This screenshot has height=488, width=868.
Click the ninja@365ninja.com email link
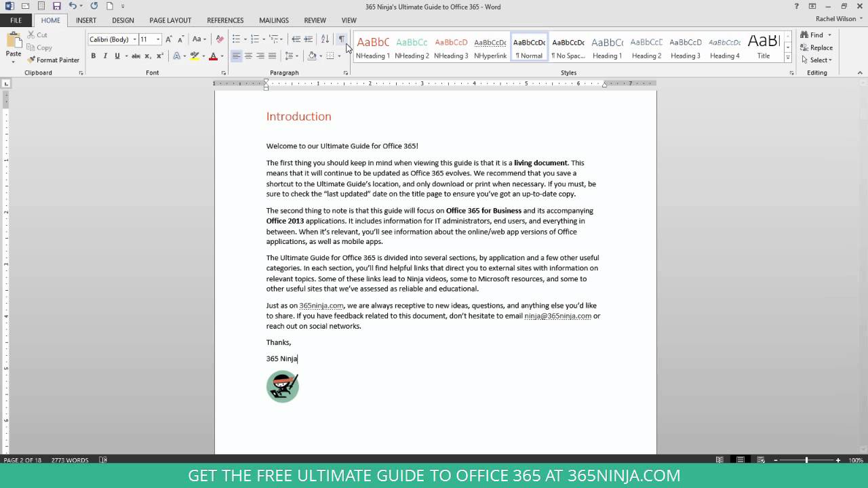pyautogui.click(x=557, y=316)
